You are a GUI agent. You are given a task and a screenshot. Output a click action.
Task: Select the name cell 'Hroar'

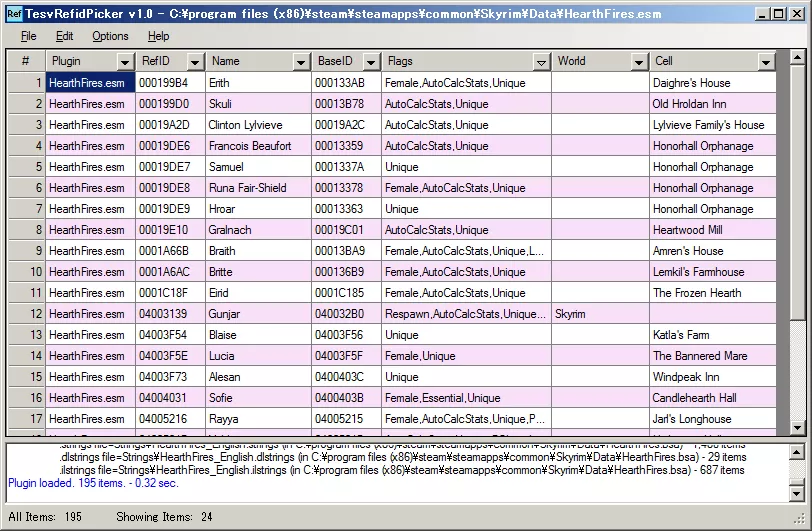click(258, 209)
